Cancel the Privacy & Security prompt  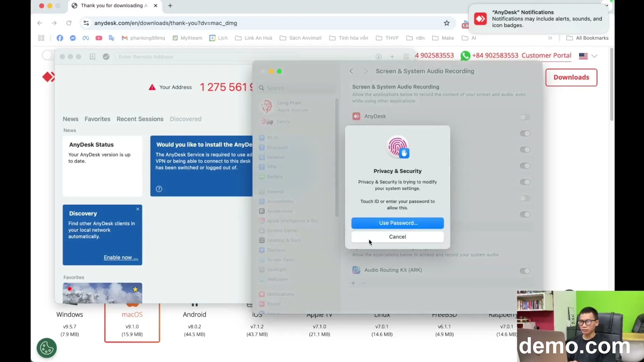click(397, 237)
